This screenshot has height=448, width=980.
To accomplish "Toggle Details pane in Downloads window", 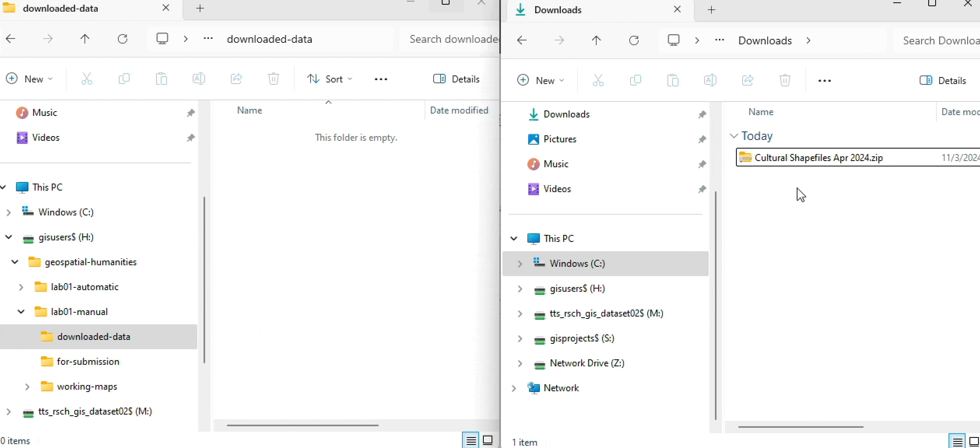I will 943,80.
